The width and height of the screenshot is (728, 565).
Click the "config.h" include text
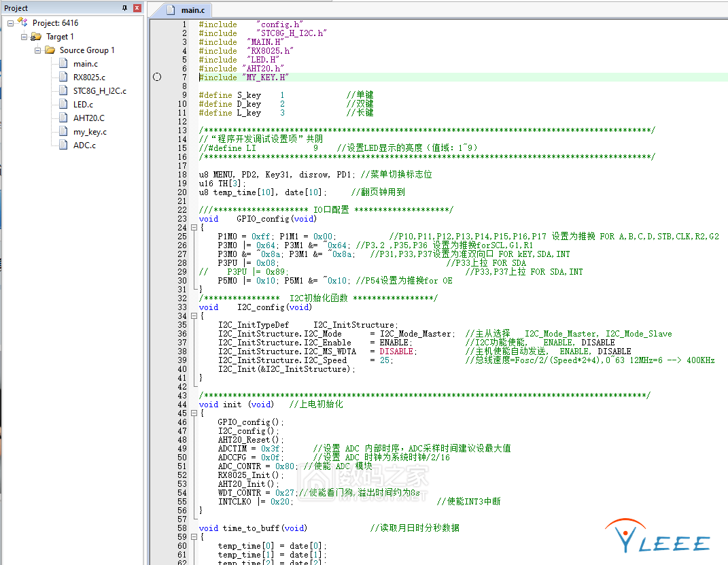[279, 24]
